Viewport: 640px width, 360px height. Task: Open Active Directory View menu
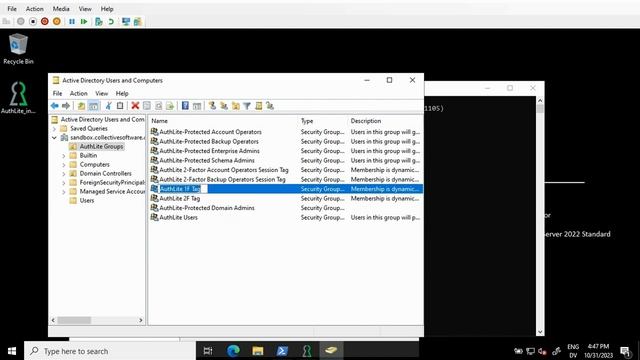click(x=102, y=93)
